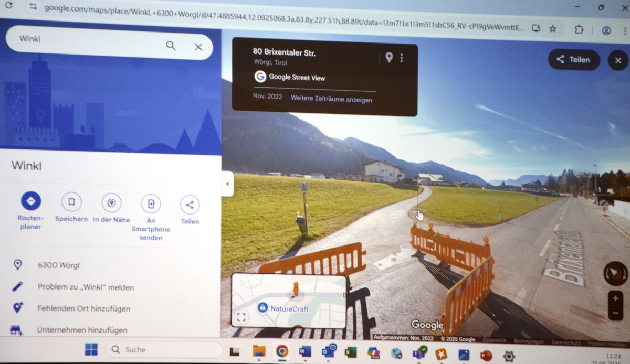Click the pencil icon to report a problem
This screenshot has width=630, height=364.
[x=17, y=286]
